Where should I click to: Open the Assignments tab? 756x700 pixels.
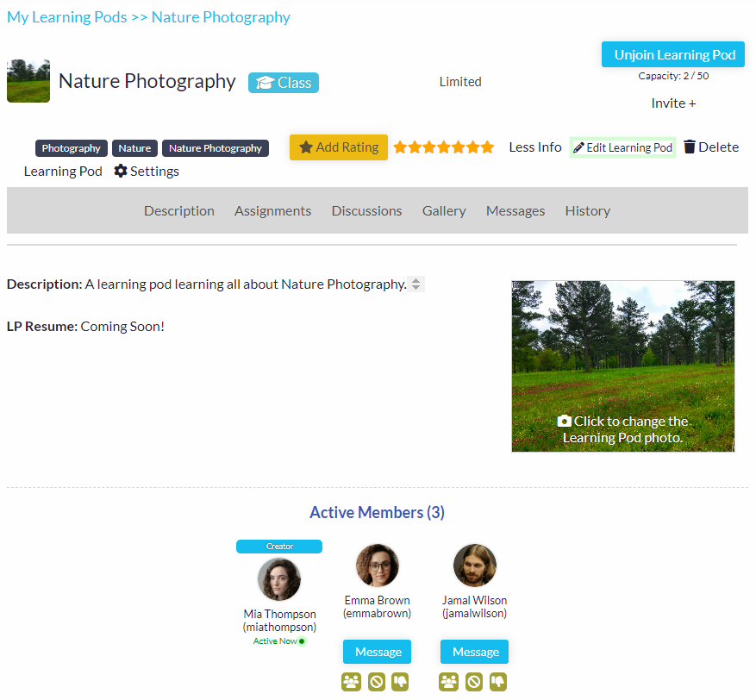tap(273, 210)
